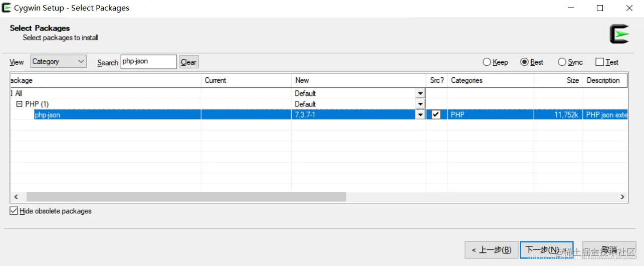Close the Cygwin Setup window
This screenshot has width=644, height=266.
tap(629, 8)
